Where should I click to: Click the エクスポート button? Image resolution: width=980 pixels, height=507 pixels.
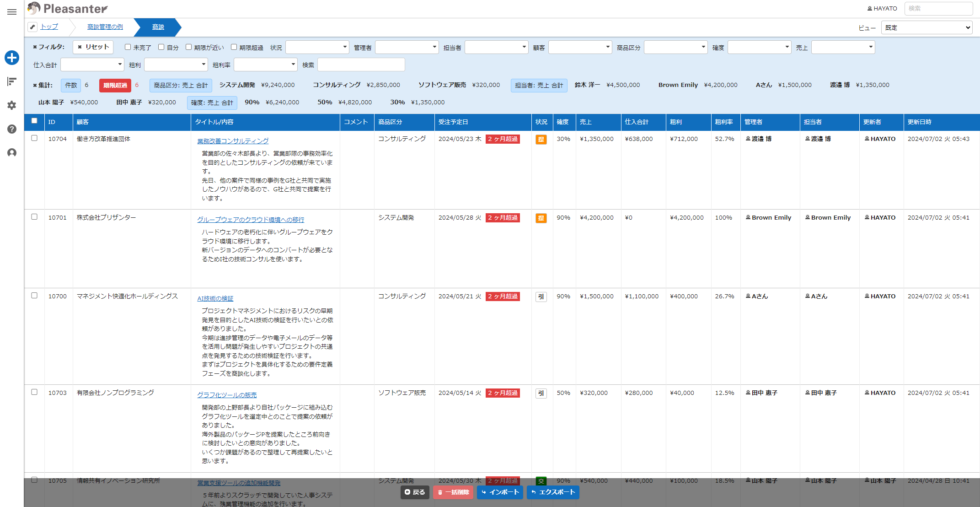553,492
